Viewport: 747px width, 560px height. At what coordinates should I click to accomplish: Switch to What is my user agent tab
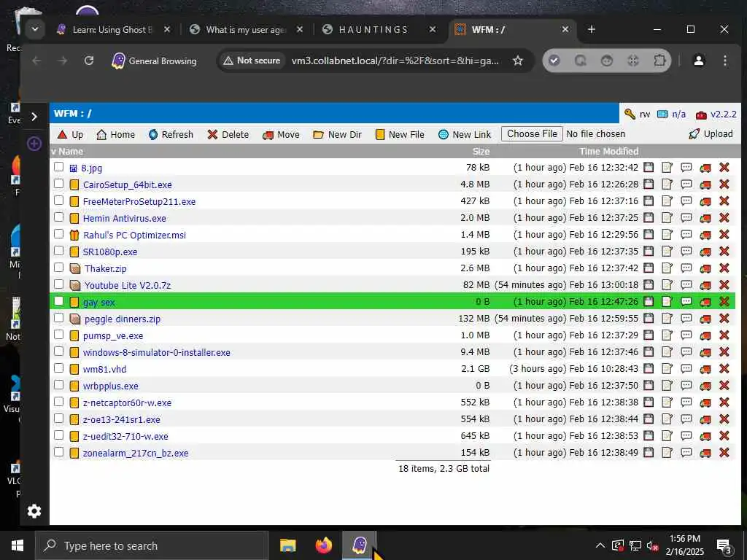(245, 29)
